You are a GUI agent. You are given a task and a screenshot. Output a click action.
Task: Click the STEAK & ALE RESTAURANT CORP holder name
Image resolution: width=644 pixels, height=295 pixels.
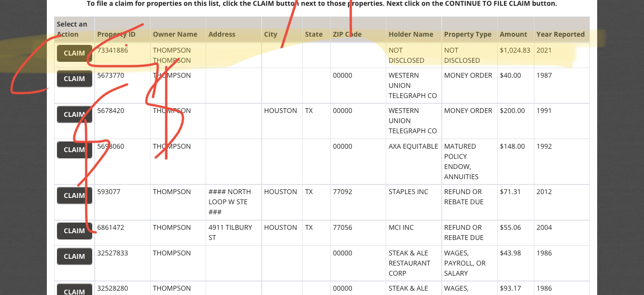point(409,263)
